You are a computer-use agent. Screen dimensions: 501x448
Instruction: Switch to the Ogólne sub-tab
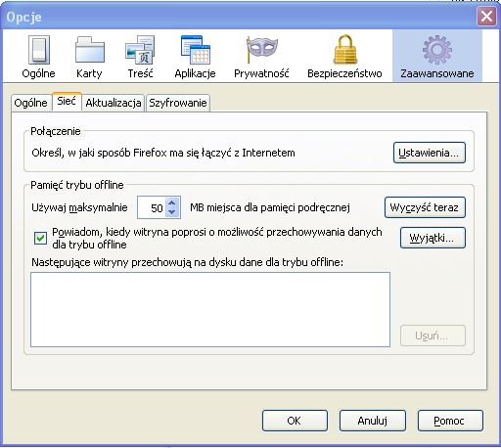click(x=30, y=103)
